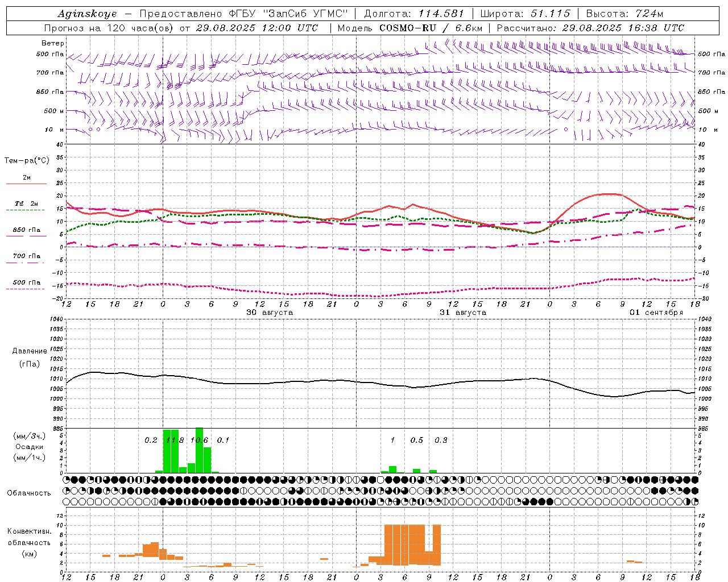Click the 'Облачность' cloud cover row label
The width and height of the screenshot is (728, 582).
point(29,493)
